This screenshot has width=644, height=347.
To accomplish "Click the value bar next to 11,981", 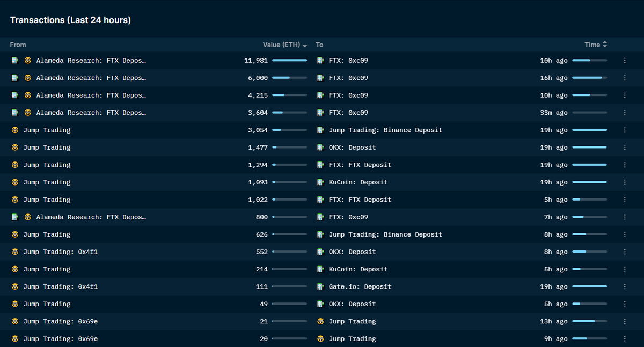I will [289, 61].
